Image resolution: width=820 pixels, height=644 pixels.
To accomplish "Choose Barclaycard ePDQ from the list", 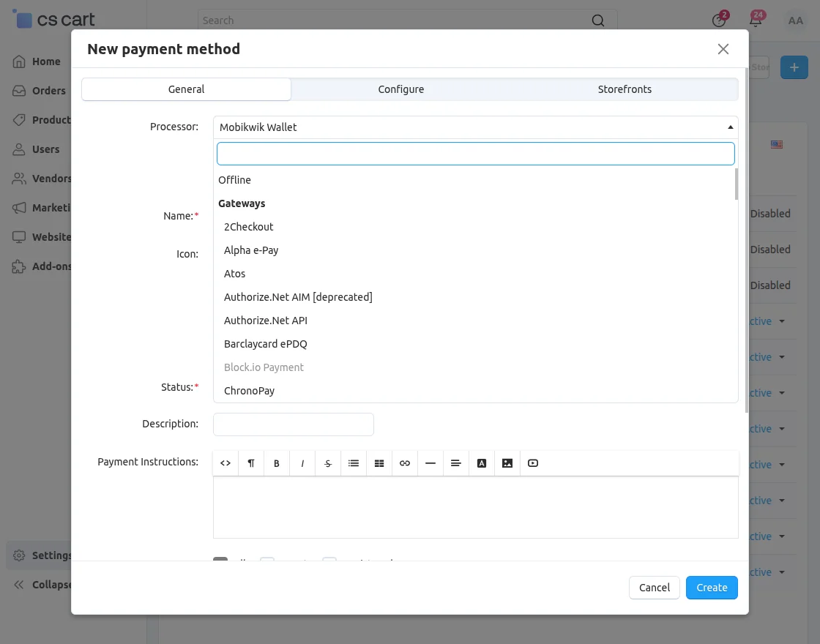I will click(x=475, y=344).
